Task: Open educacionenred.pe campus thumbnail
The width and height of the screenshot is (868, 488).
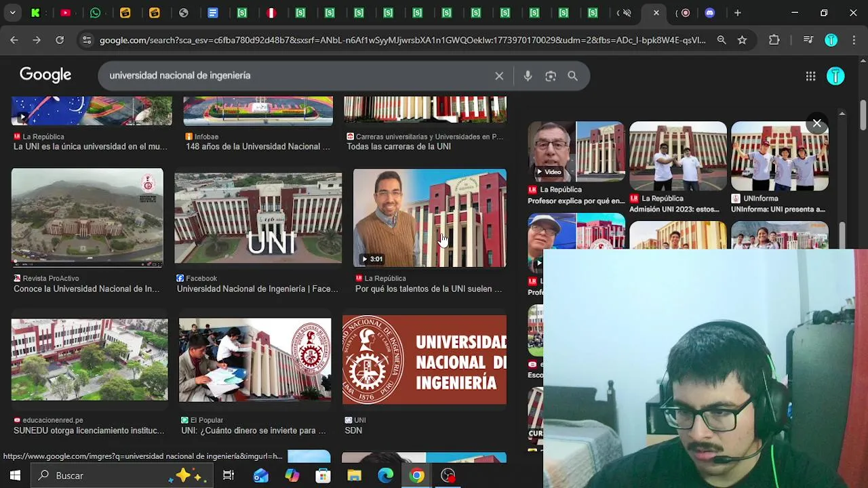Action: (90, 360)
